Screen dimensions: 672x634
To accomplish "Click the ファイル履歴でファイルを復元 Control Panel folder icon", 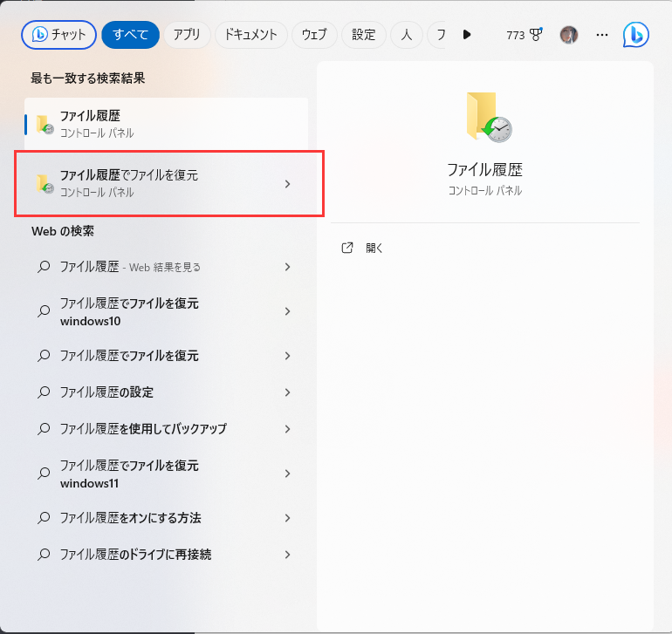I will (x=45, y=184).
